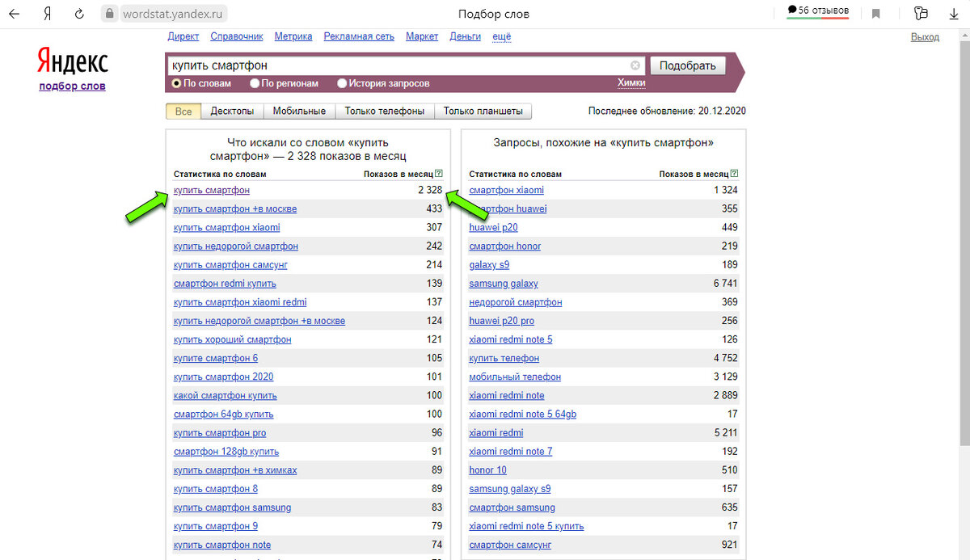
Task: Open the купить смартфон самсунг query
Action: pos(230,265)
